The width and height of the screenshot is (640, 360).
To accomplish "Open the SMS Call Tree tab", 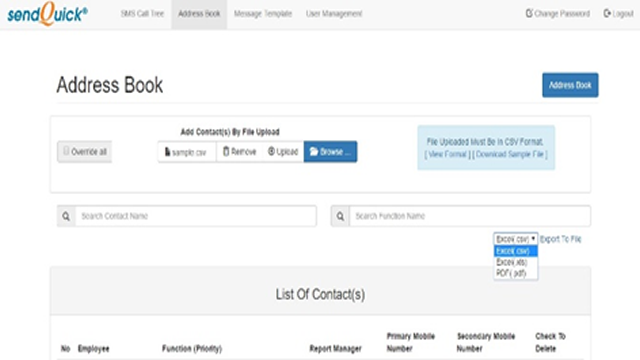I will coord(142,13).
